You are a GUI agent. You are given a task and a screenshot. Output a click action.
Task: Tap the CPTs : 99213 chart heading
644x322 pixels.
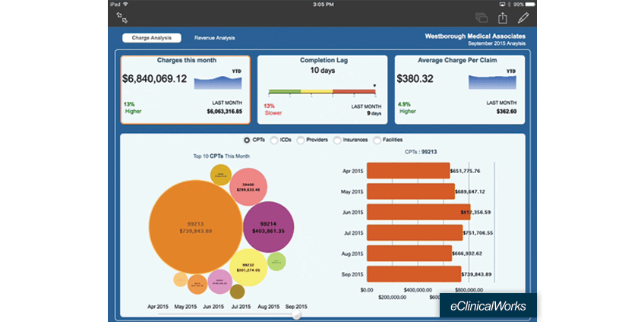tap(421, 152)
